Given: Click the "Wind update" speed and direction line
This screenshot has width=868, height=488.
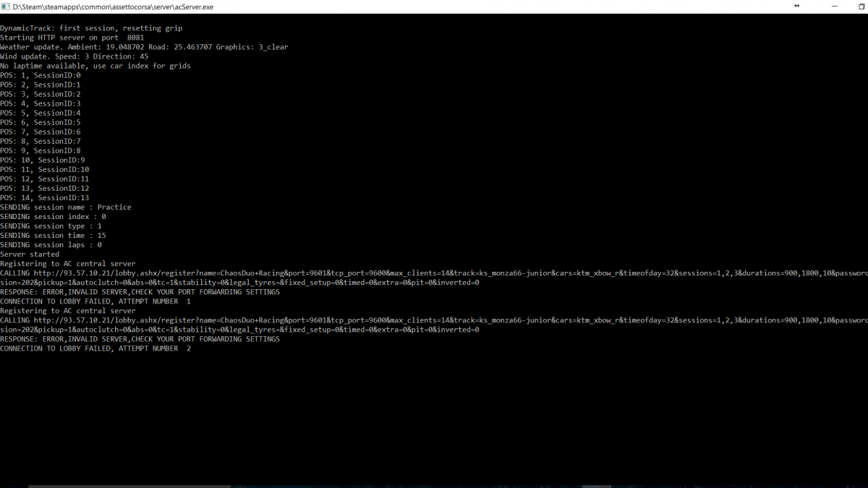Looking at the screenshot, I should 75,56.
